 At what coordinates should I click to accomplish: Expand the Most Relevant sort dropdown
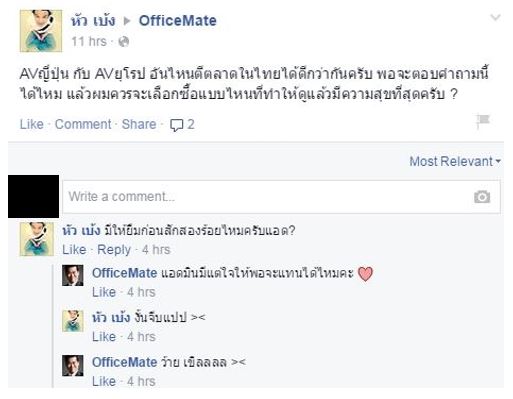pyautogui.click(x=455, y=161)
